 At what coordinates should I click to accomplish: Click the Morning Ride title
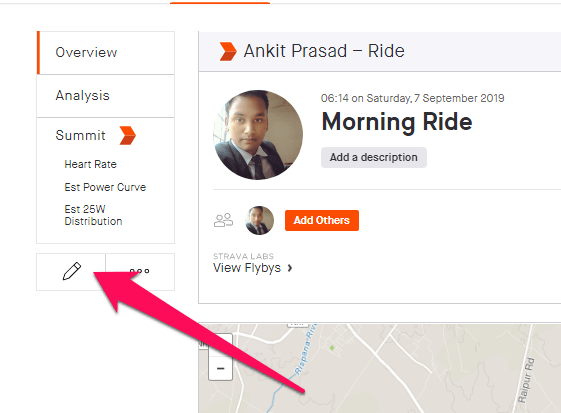tap(397, 122)
